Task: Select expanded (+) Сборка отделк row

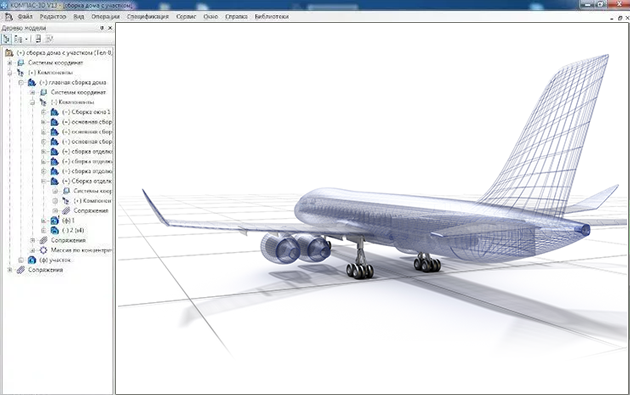Action: click(x=87, y=181)
